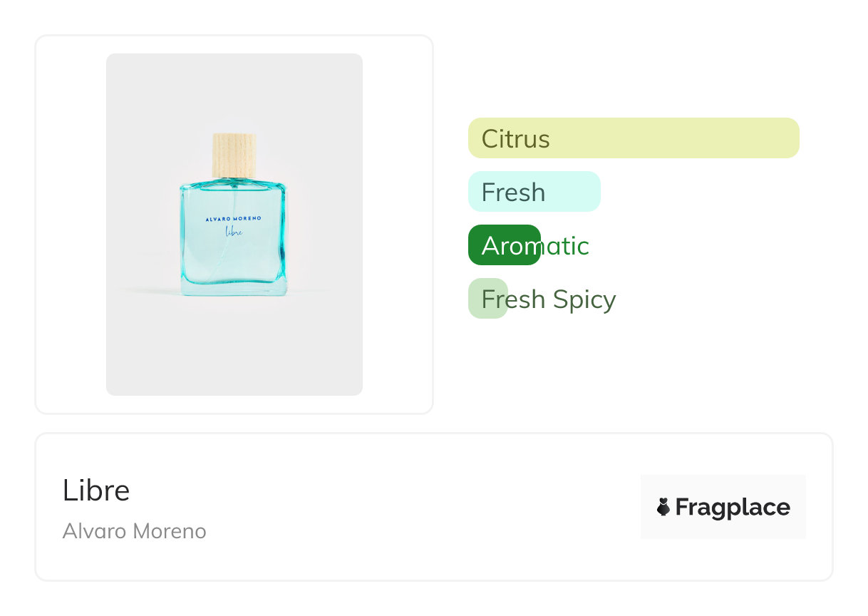Click the wooden cap of the bottle
868x616 pixels.
tap(234, 154)
